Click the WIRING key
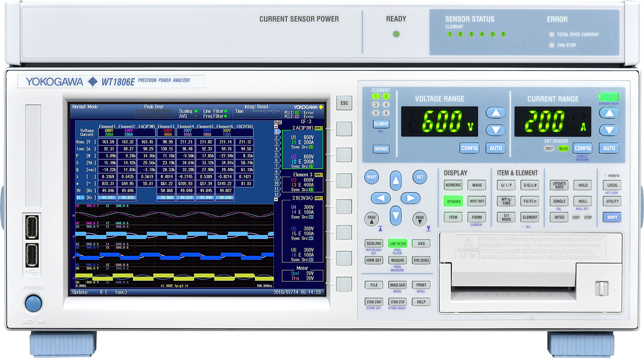Viewport: 644px width, 358px height. pos(381,149)
